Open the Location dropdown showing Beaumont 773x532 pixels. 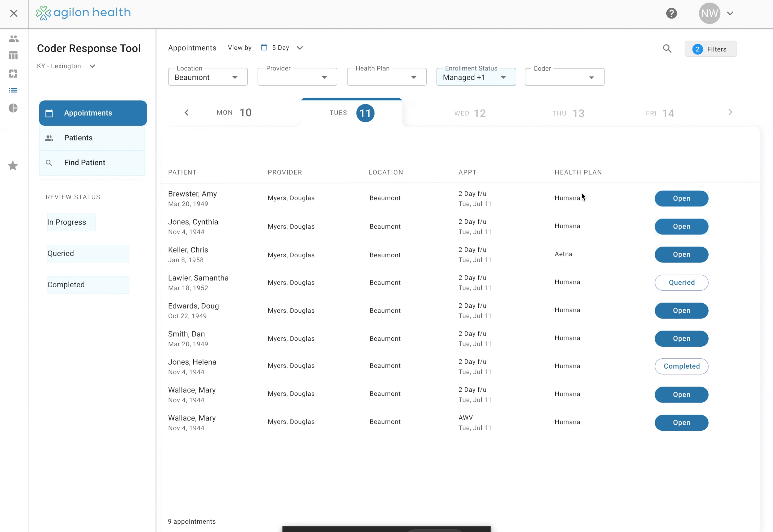208,77
